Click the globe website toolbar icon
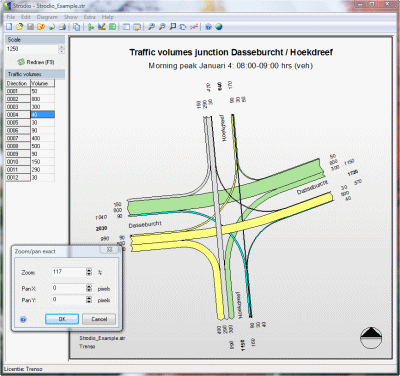400x376 pixels. tap(219, 27)
